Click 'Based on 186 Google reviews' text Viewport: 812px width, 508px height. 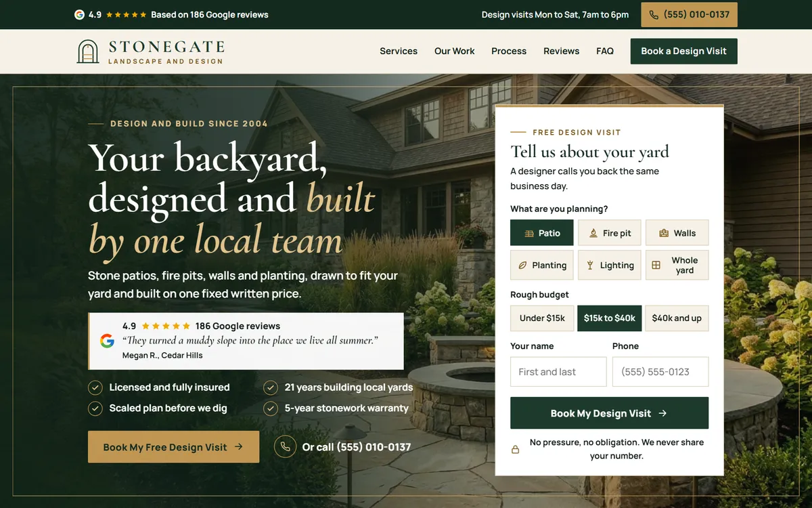[210, 15]
